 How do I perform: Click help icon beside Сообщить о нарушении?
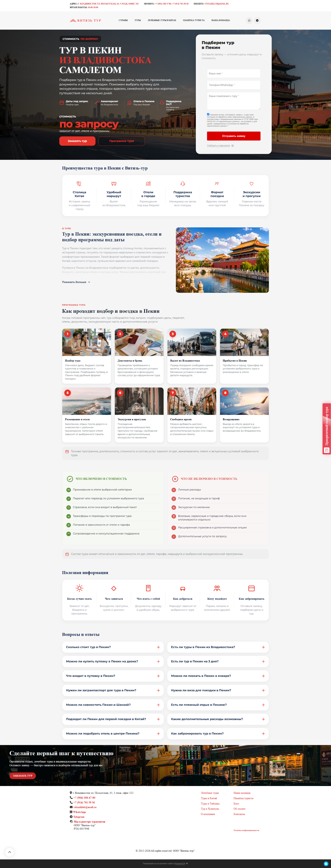pyautogui.click(x=233, y=146)
